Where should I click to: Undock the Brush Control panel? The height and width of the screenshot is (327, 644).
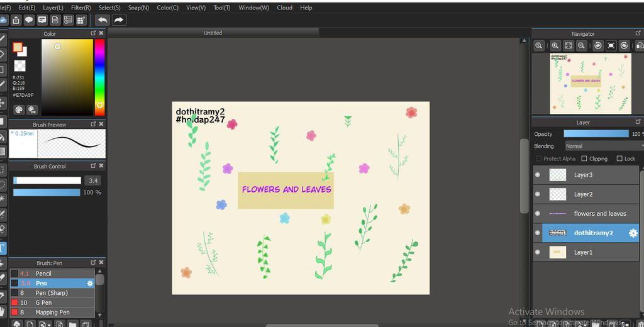(93, 166)
